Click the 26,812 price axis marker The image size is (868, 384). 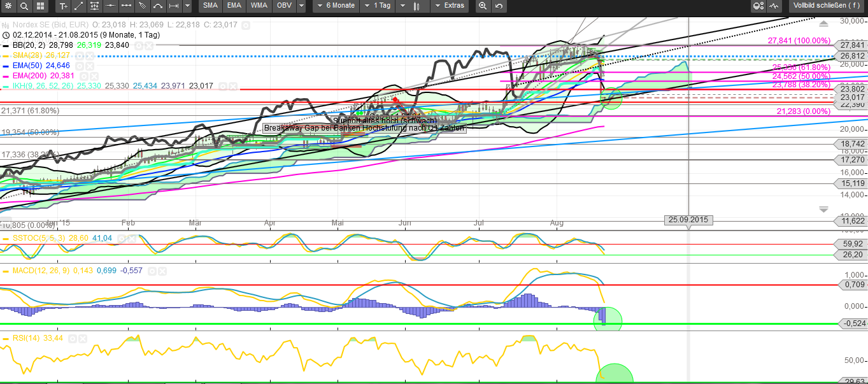852,55
